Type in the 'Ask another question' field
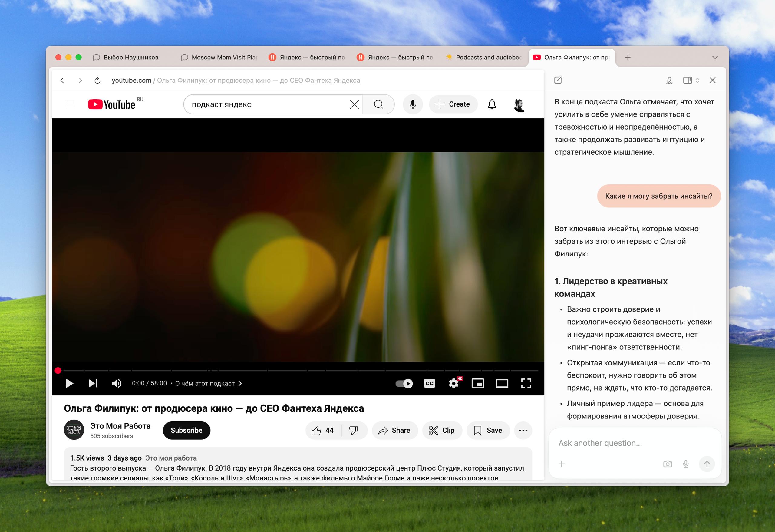Screen dimensions: 775x532 [x=635, y=443]
